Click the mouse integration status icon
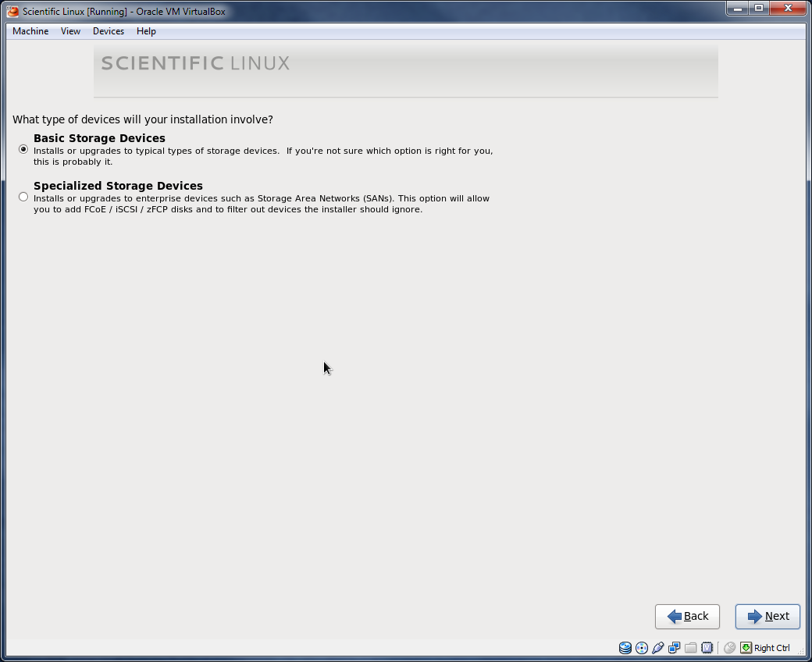The image size is (812, 662). click(x=730, y=647)
